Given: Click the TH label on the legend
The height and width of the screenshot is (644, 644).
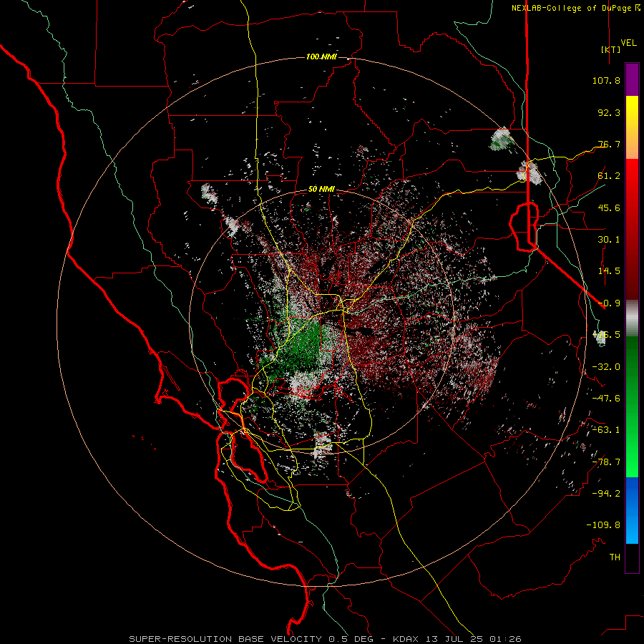Looking at the screenshot, I should pyautogui.click(x=615, y=557).
